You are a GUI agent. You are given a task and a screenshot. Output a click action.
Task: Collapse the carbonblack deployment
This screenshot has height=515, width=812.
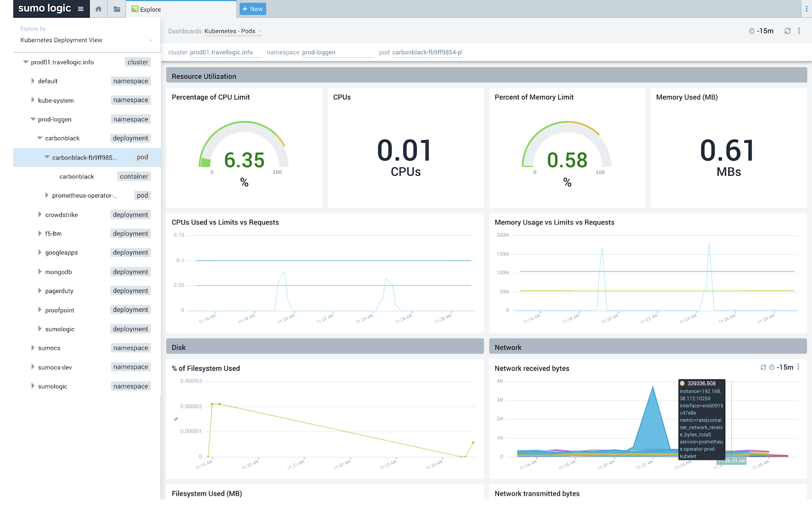[40, 138]
